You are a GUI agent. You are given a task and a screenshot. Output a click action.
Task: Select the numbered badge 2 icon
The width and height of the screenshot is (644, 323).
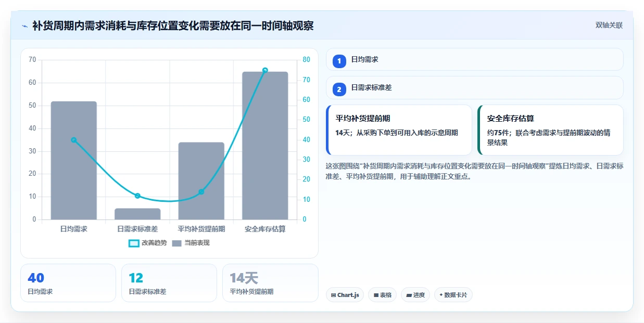click(339, 89)
